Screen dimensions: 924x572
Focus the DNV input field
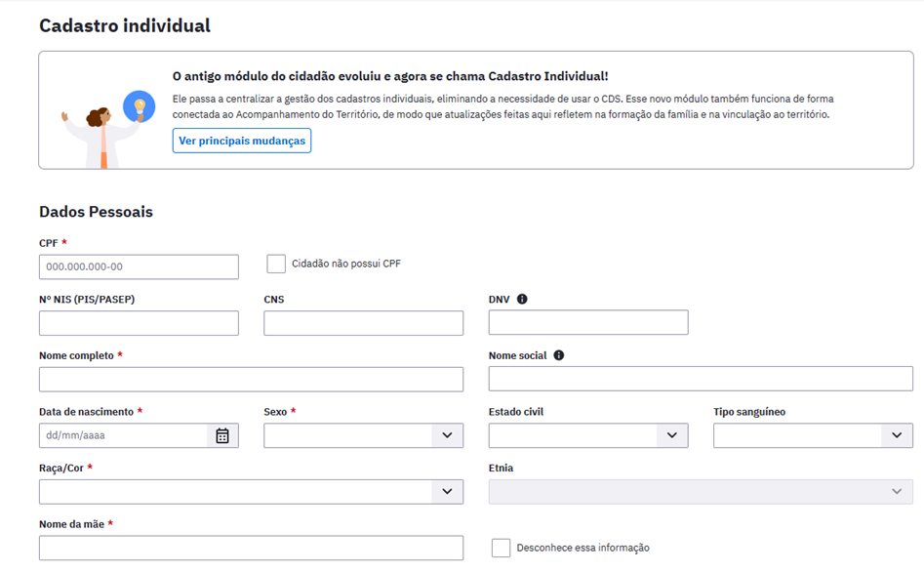(588, 322)
